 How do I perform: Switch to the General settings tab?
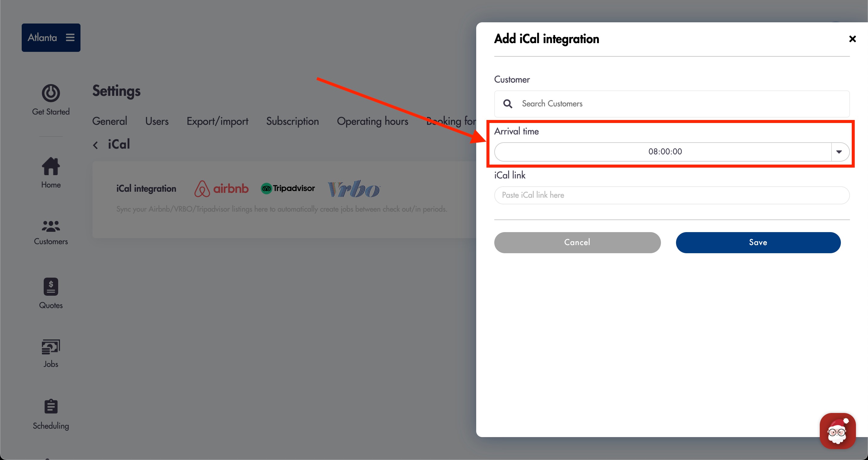pyautogui.click(x=109, y=121)
